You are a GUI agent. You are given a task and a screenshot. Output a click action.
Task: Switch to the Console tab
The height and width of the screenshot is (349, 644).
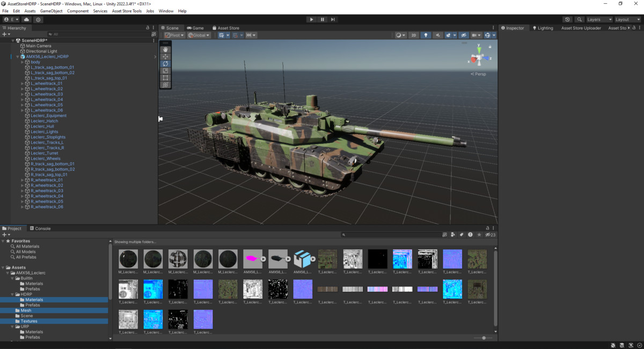coord(40,228)
